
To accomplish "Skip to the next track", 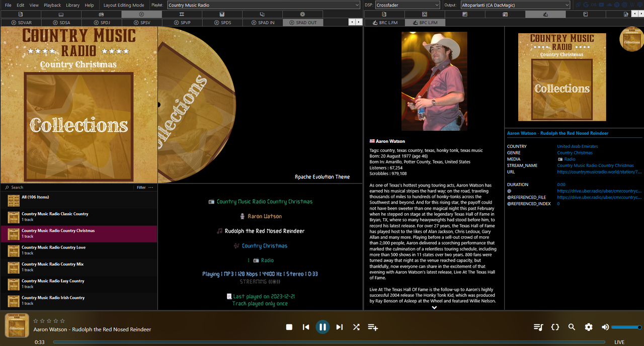I will pos(340,327).
